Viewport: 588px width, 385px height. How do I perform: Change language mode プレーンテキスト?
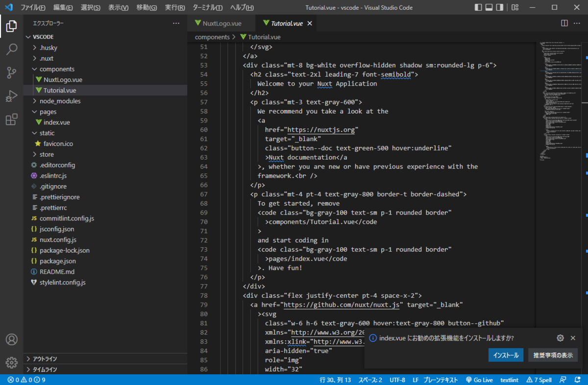[441, 380]
